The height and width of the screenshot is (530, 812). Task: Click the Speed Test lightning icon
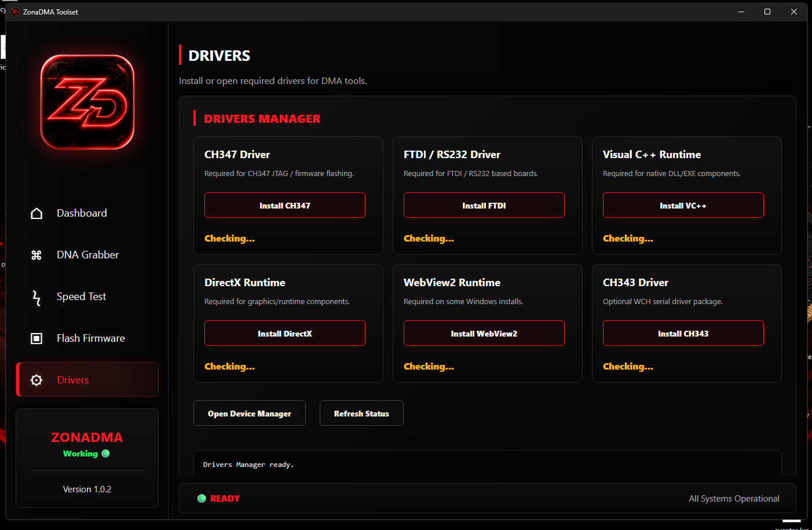tap(36, 298)
